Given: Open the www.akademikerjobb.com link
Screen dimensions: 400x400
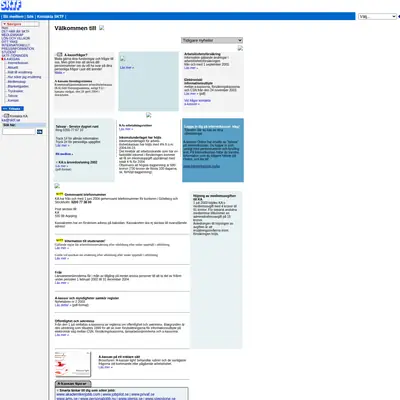Looking at the screenshot, I should (x=78, y=394).
